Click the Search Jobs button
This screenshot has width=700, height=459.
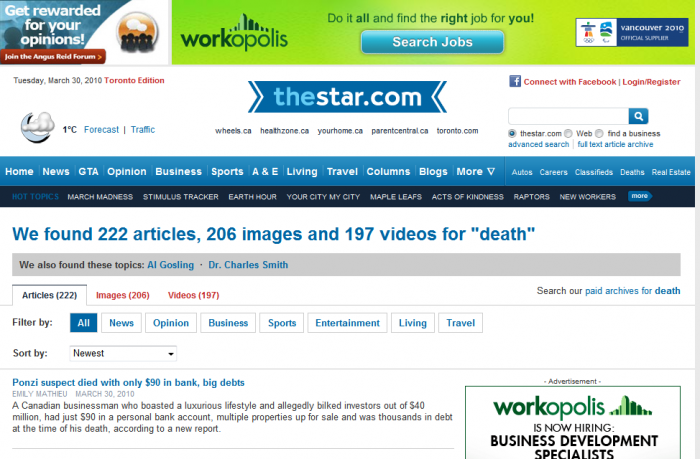point(432,42)
